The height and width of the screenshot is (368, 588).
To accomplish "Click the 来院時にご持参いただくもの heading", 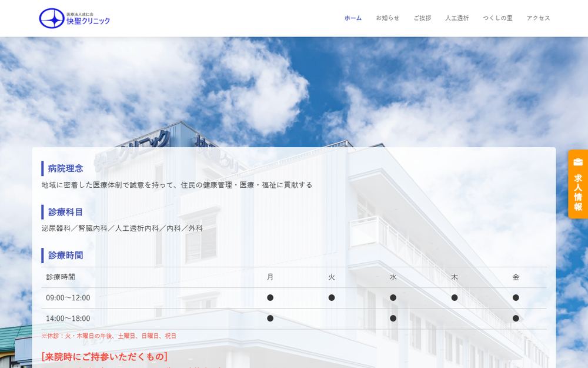I will tap(105, 356).
